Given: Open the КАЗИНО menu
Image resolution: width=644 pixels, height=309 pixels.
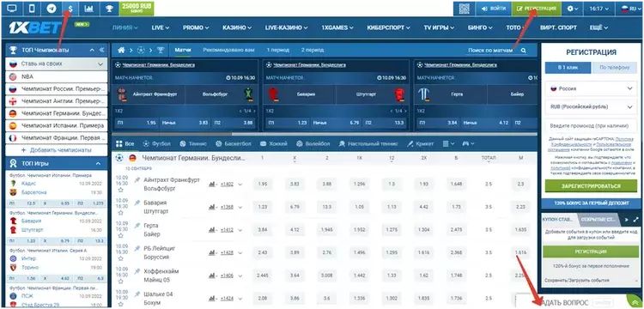Looking at the screenshot, I should tap(237, 27).
